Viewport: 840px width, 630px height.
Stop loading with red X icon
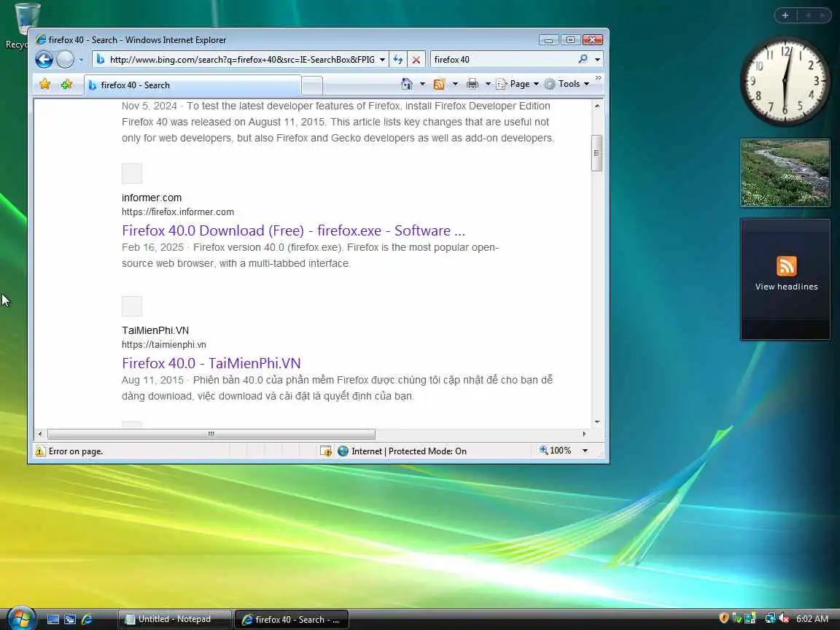(416, 60)
